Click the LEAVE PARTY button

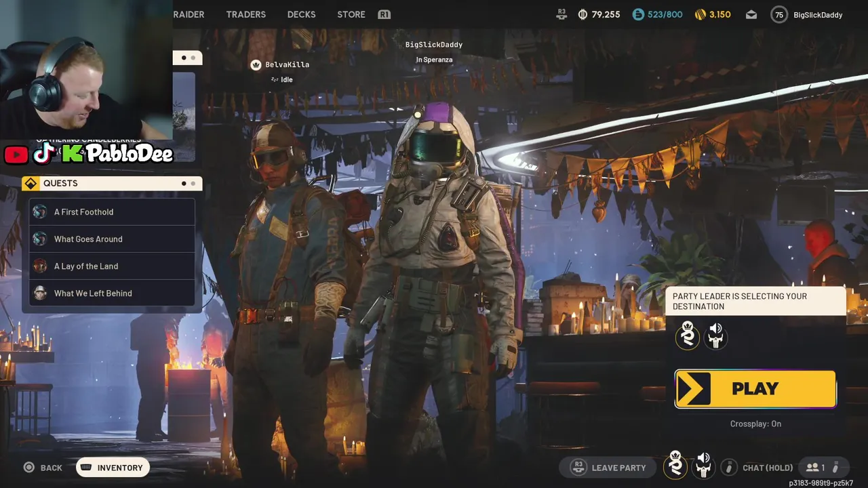point(608,467)
